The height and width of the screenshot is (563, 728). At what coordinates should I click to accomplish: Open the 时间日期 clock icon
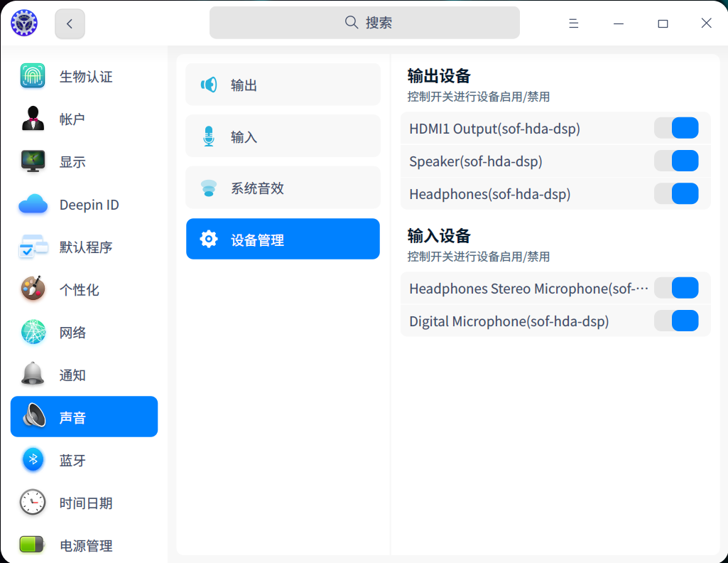[33, 502]
